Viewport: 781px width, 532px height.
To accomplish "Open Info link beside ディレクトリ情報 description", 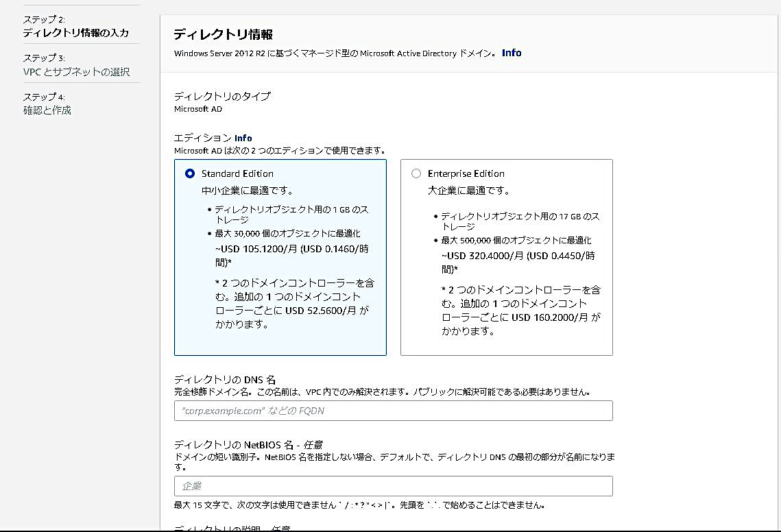I will pos(512,53).
